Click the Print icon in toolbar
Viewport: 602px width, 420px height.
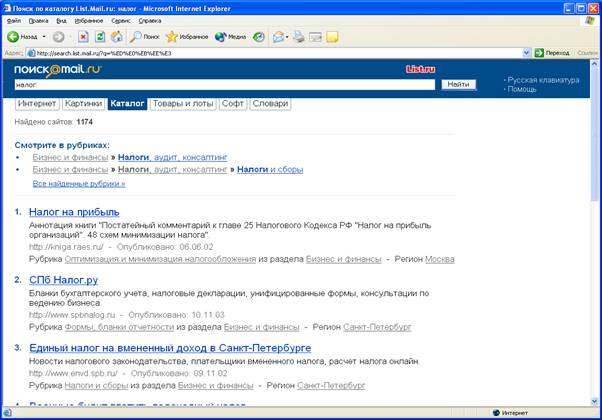click(297, 37)
